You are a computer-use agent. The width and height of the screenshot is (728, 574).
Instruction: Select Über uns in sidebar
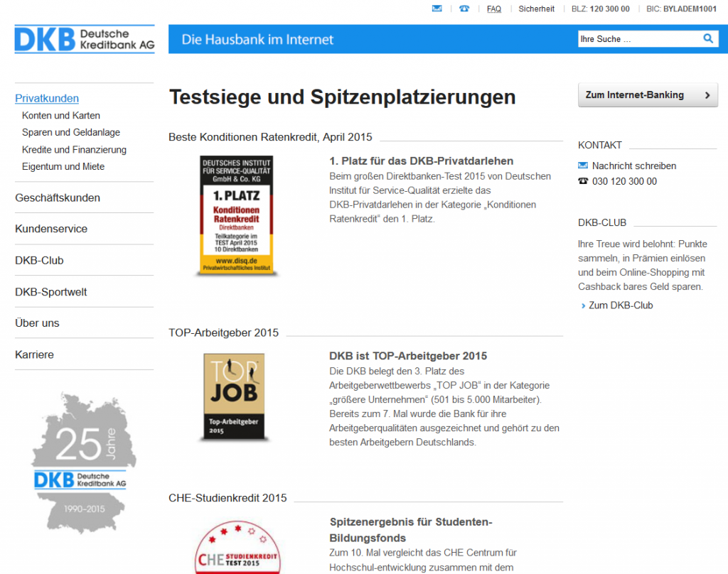tap(37, 323)
